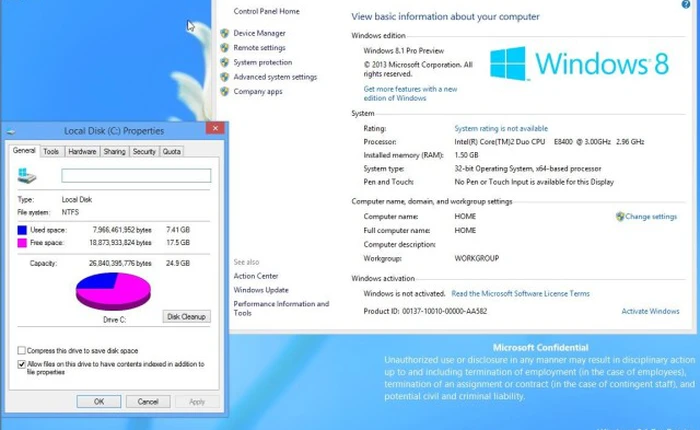700x430 pixels.
Task: Click the Windows 8.1 Pro Preview text
Action: [x=404, y=51]
